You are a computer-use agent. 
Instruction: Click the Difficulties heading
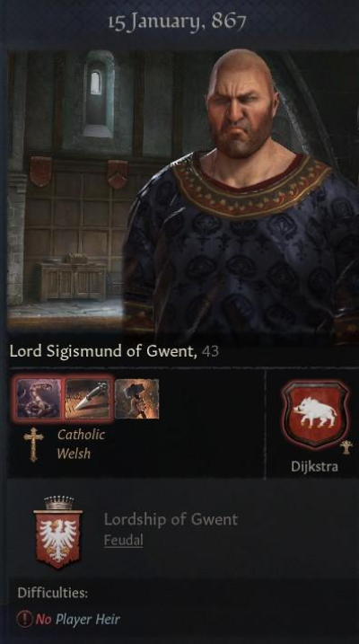[x=53, y=593]
